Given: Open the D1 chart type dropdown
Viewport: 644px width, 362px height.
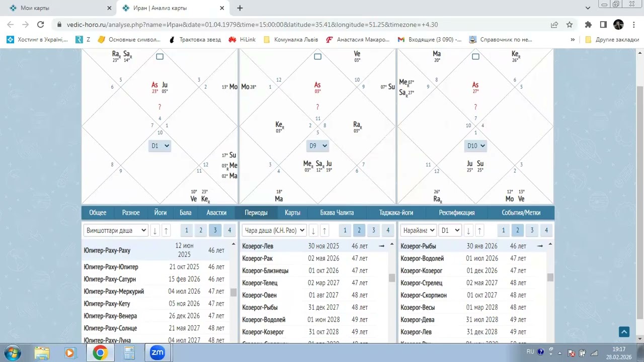Looking at the screenshot, I should point(159,146).
